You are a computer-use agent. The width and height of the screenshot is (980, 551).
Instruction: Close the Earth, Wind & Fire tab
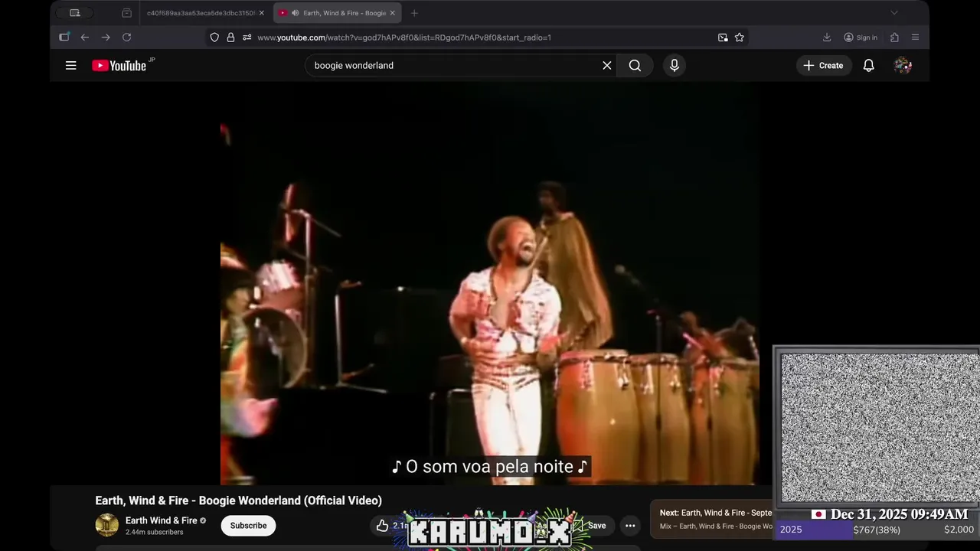392,13
